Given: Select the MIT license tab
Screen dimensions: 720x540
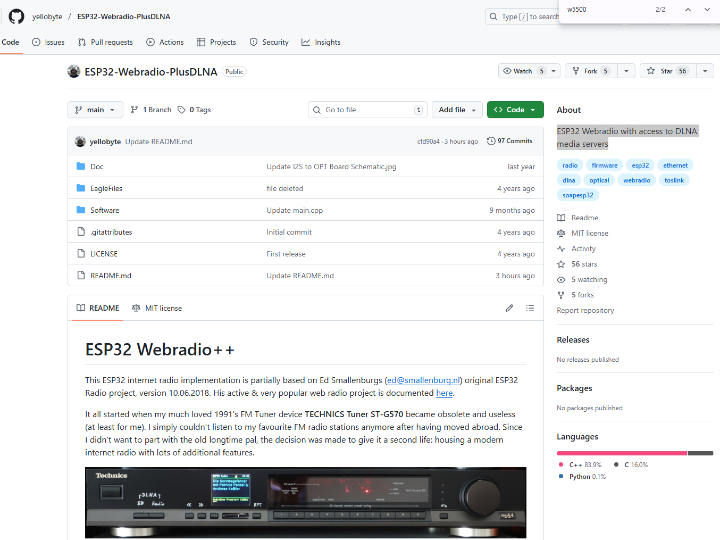Looking at the screenshot, I should coord(157,308).
